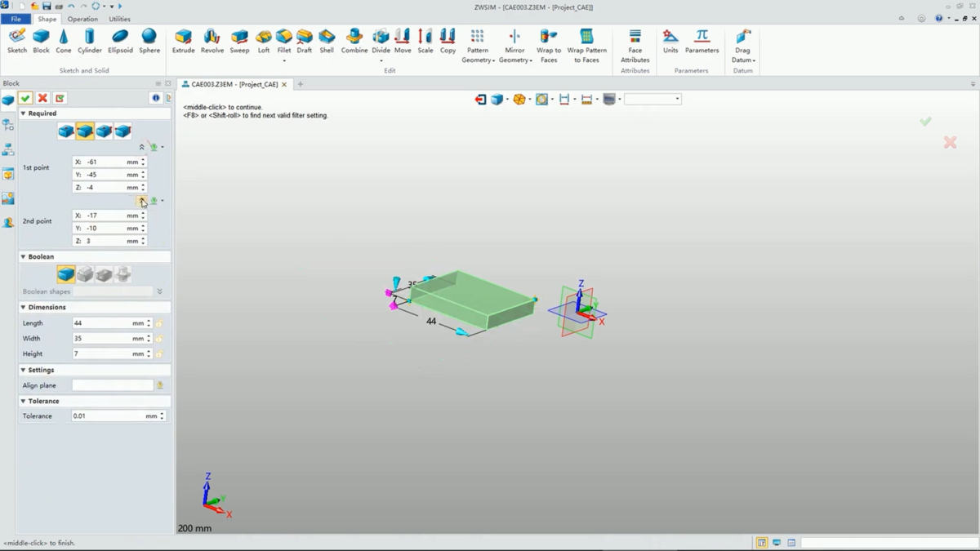Click the 1st point X value field
980x551 pixels.
105,162
